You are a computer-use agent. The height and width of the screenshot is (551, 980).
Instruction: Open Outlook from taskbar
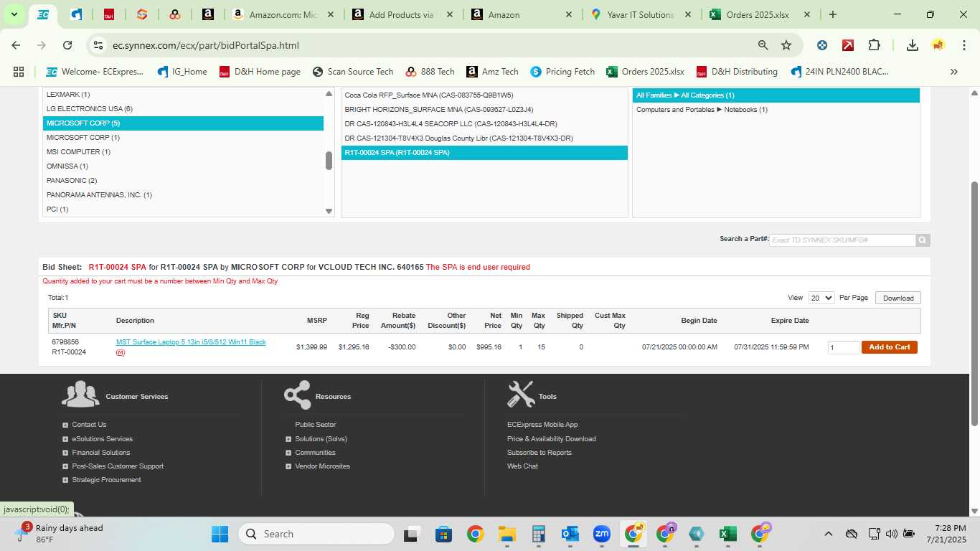(x=570, y=534)
